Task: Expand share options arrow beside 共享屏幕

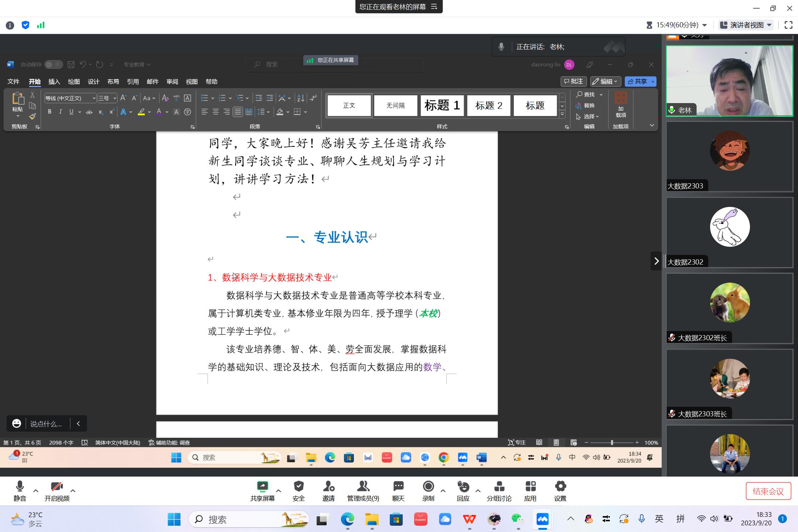Action: 279,491
